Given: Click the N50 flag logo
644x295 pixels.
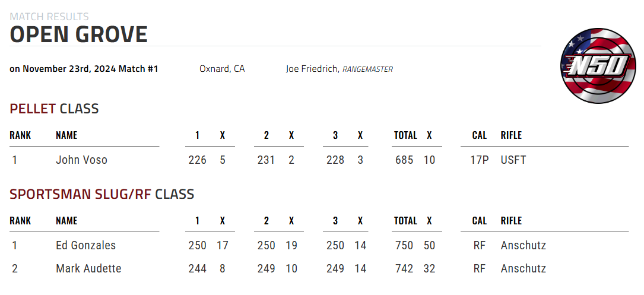Looking at the screenshot, I should tap(598, 66).
